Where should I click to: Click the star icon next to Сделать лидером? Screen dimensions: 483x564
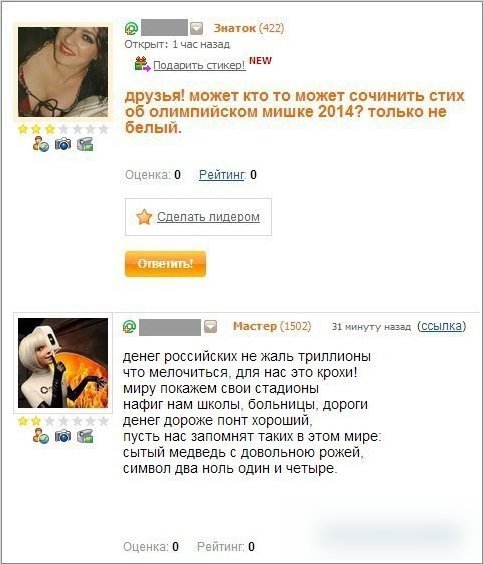[144, 217]
